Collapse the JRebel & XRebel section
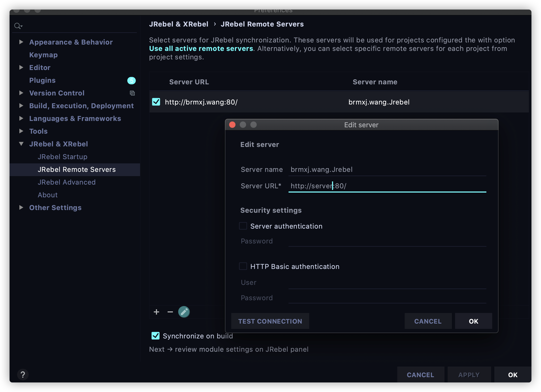Image resolution: width=541 pixels, height=392 pixels. (x=21, y=144)
